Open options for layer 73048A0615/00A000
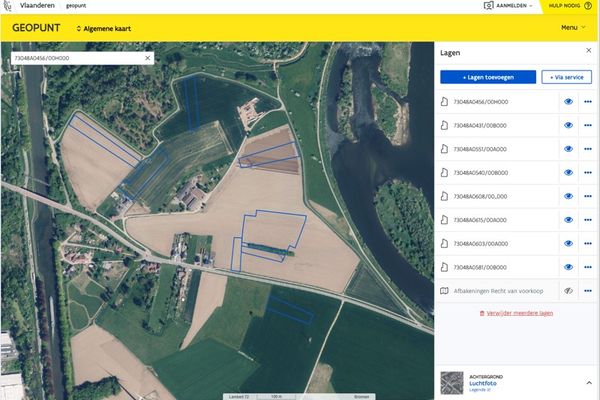 (x=587, y=220)
